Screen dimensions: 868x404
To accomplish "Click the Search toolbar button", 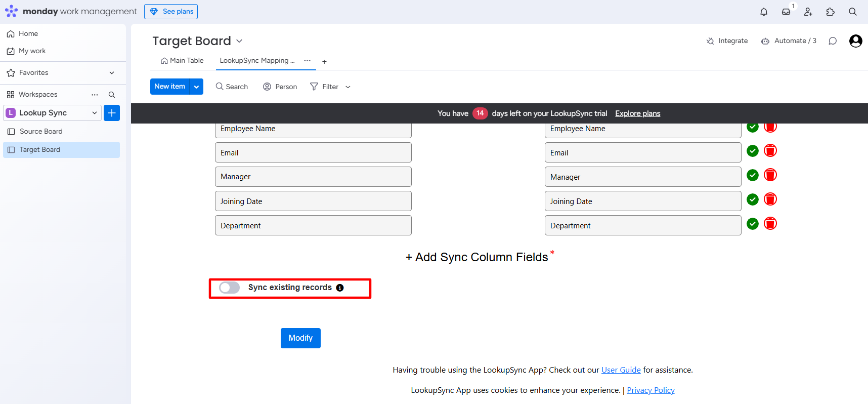I will 232,87.
